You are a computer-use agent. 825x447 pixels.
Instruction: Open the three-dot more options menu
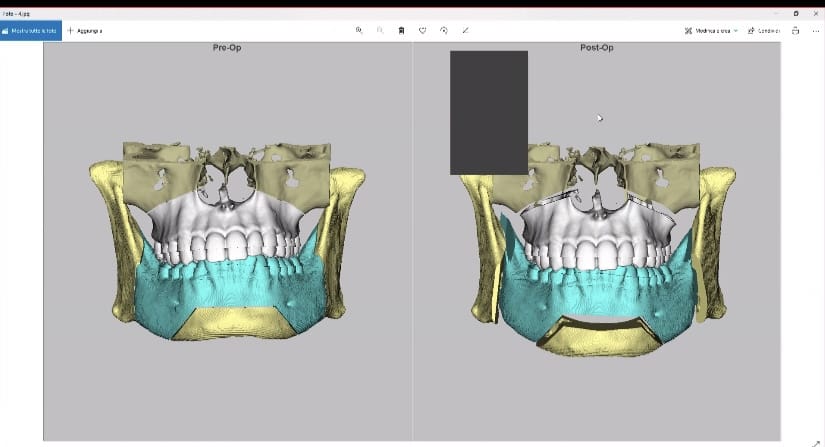pyautogui.click(x=815, y=31)
